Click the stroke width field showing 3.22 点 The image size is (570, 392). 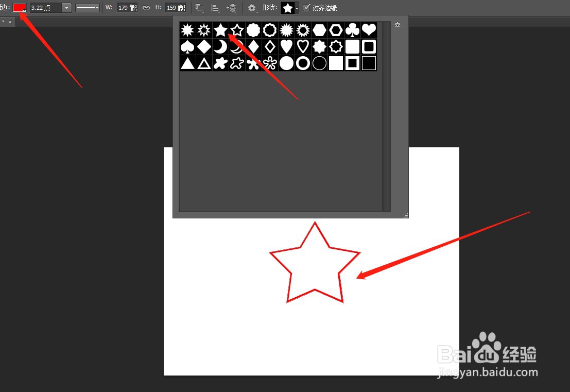(x=45, y=8)
